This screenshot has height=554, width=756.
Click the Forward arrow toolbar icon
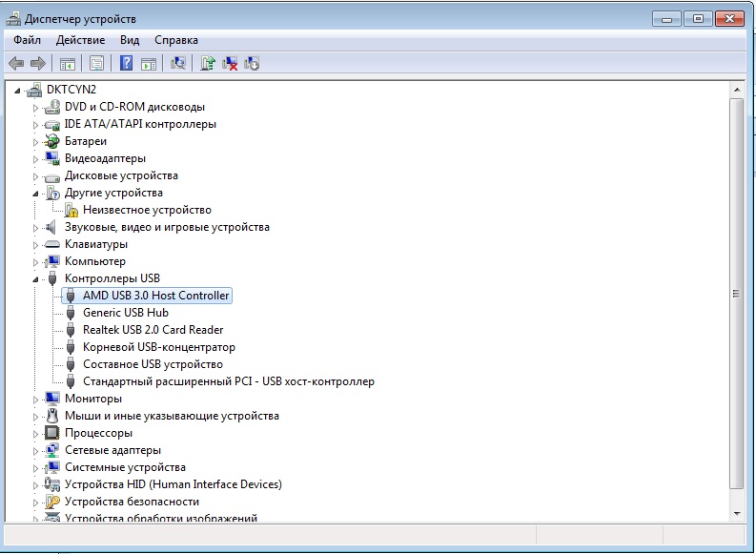tap(37, 64)
